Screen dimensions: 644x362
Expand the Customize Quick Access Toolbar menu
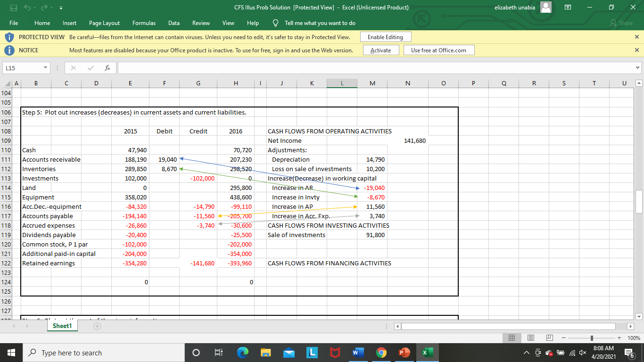[60, 7]
